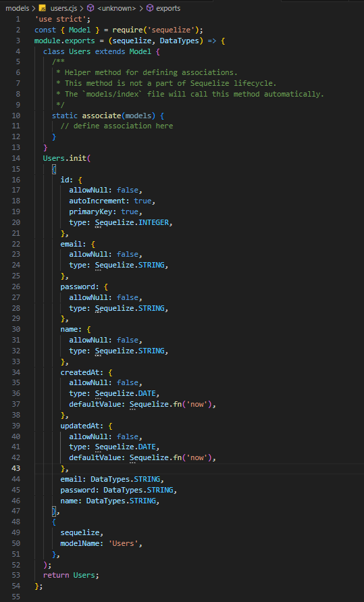The image size is (364, 602).
Task: Click the JS file icon in breadcrumb
Action: coord(43,8)
